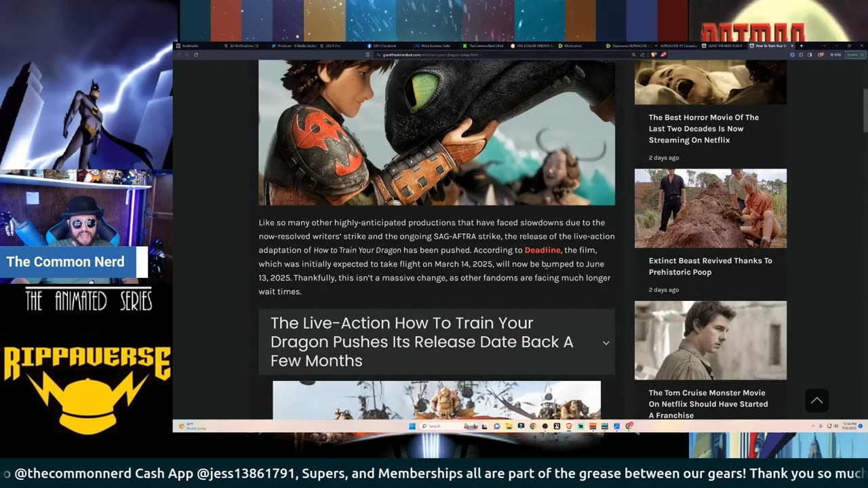Expand the Live-Action Release Date section chevron
868x488 pixels.
coord(606,342)
